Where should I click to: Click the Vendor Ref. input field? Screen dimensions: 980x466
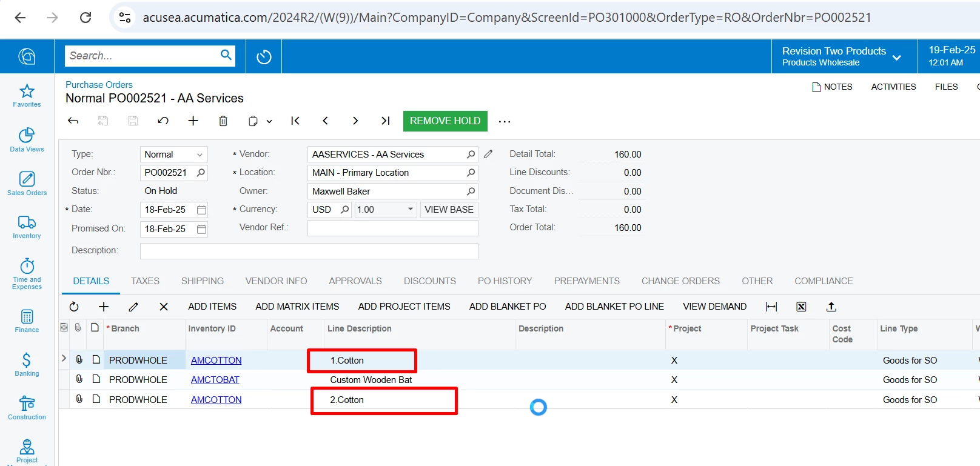[x=392, y=228]
